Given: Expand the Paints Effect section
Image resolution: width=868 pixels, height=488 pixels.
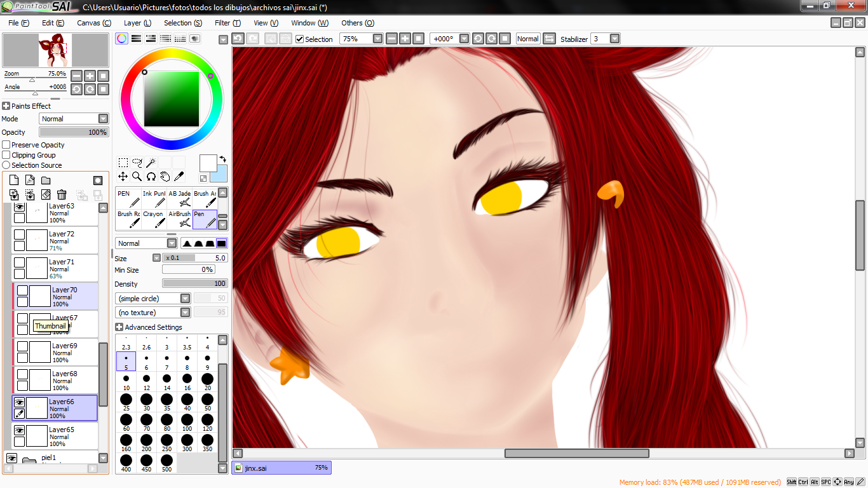Looking at the screenshot, I should 6,106.
